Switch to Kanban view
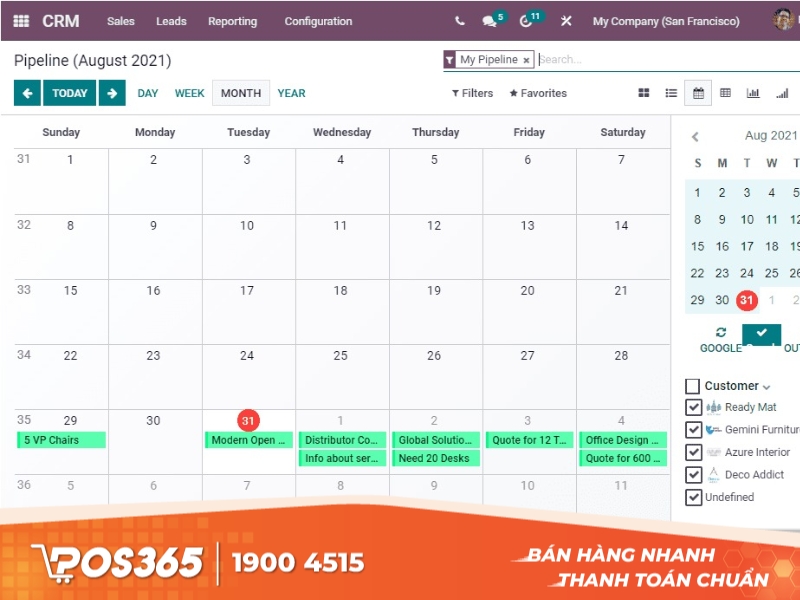Viewport: 800px width, 600px height. point(645,93)
